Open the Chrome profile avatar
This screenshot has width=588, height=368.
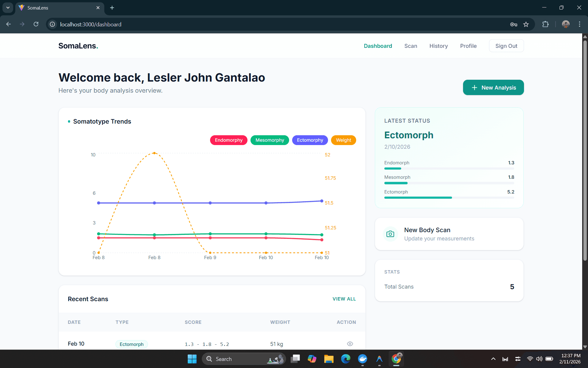566,24
